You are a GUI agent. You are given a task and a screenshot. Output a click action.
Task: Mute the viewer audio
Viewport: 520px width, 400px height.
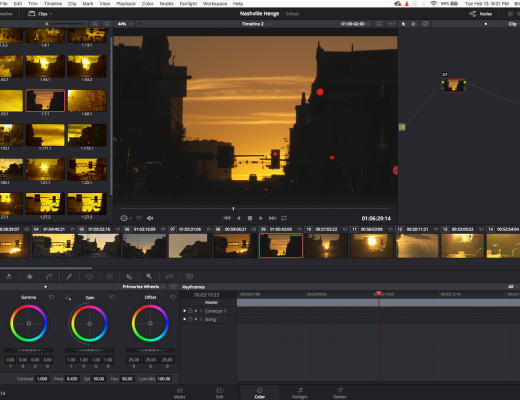click(x=150, y=218)
